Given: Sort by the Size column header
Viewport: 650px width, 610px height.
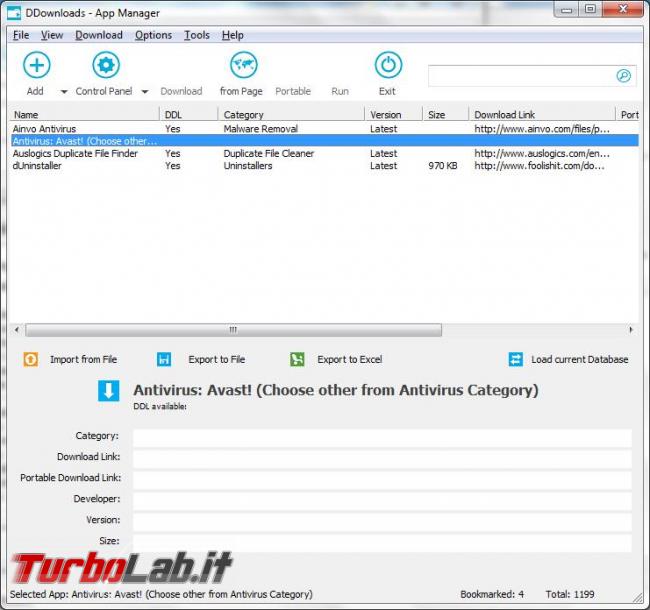Looking at the screenshot, I should pos(446,115).
